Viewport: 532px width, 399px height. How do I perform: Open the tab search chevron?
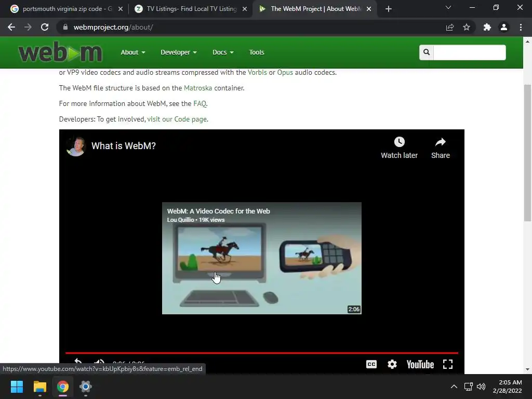point(448,7)
